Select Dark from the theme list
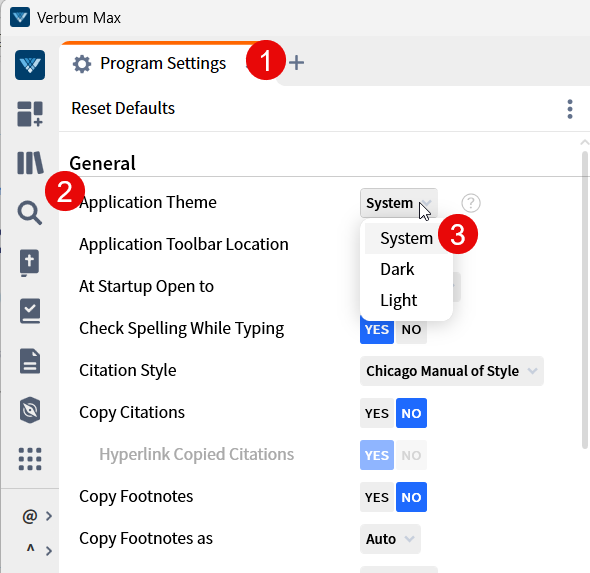590x573 pixels. tap(397, 269)
